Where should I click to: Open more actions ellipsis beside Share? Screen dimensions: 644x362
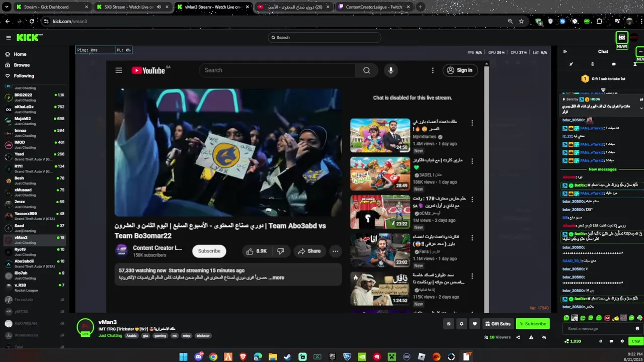coord(335,251)
